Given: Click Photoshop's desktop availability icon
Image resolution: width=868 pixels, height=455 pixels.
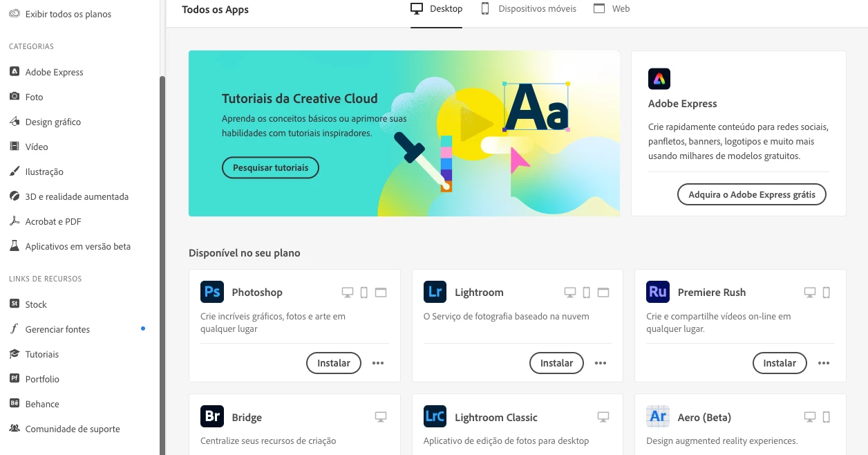Looking at the screenshot, I should click(348, 292).
